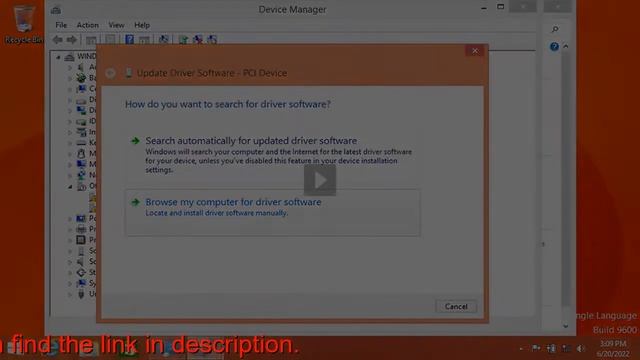This screenshot has width=640, height=360.
Task: Expand the Network adapters tree node
Action: (70, 176)
